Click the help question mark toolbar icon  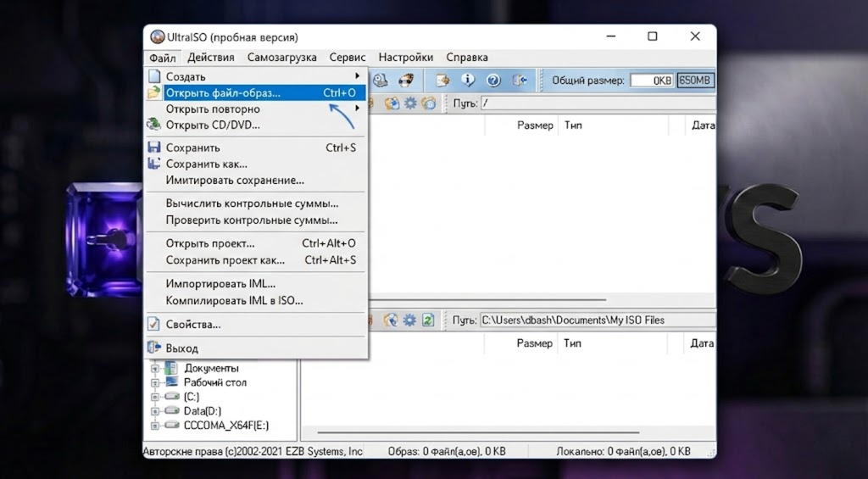493,81
